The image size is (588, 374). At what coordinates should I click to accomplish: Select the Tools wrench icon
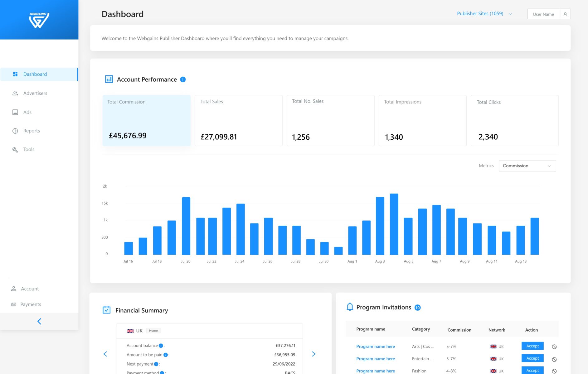15,150
